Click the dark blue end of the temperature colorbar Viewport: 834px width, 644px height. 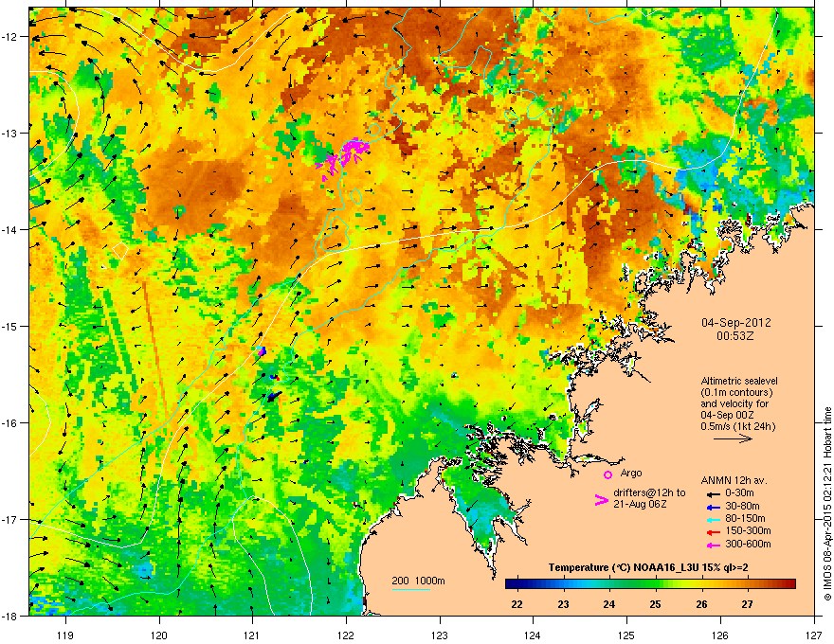click(512, 583)
